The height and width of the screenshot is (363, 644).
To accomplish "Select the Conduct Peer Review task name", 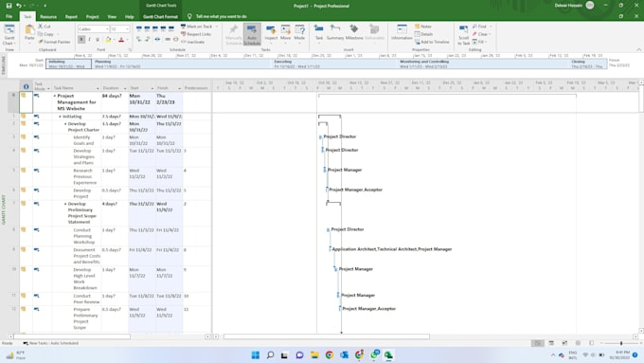I will [x=86, y=299].
